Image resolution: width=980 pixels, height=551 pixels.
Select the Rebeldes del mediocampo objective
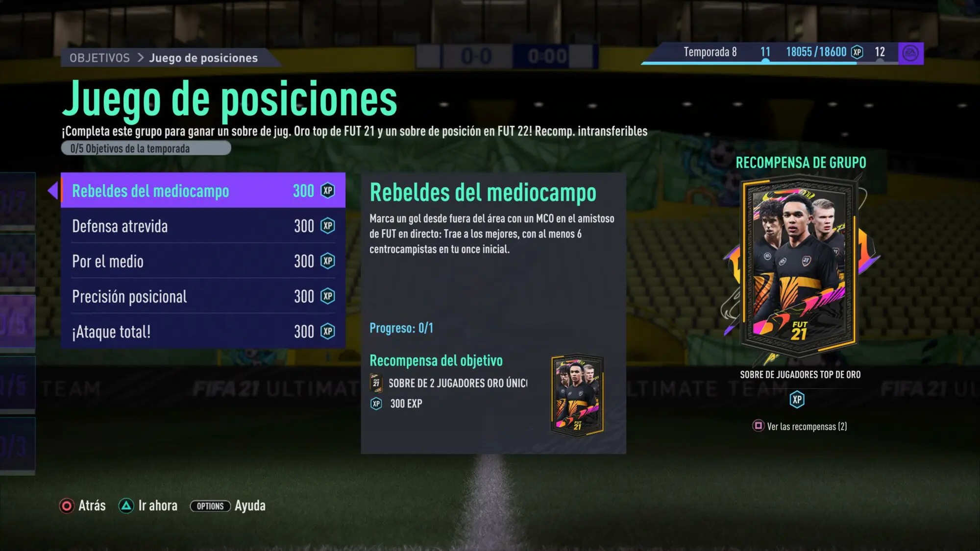(x=203, y=190)
